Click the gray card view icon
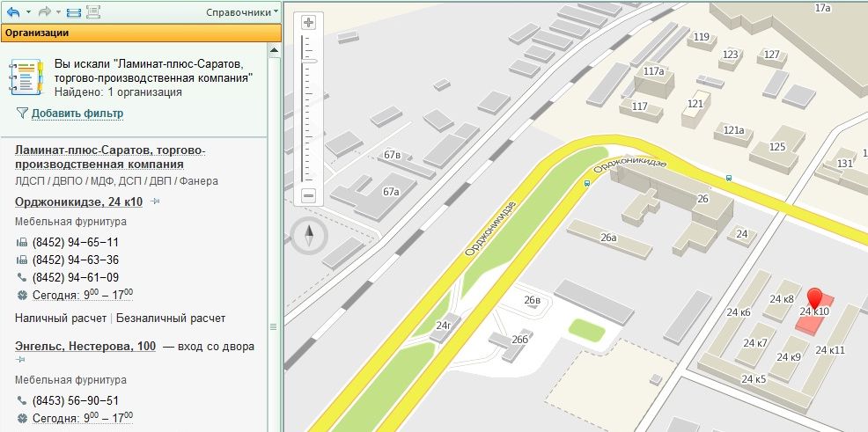The image size is (868, 432). click(92, 12)
